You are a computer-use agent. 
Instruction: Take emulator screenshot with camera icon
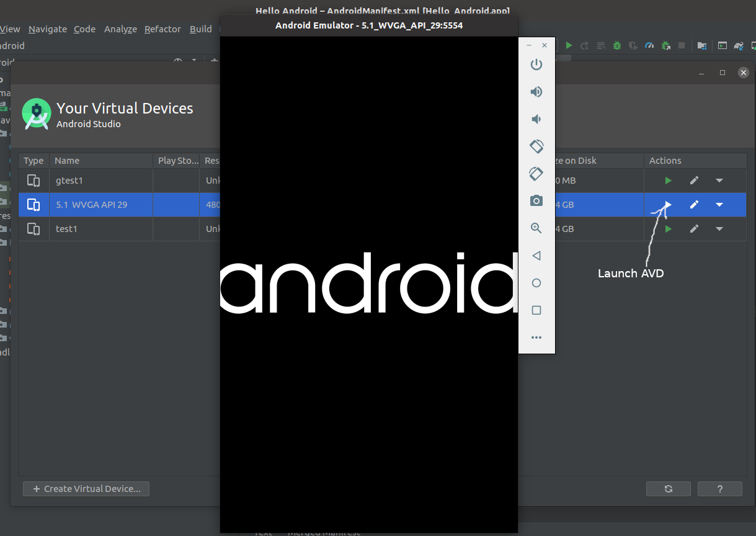[x=536, y=201]
